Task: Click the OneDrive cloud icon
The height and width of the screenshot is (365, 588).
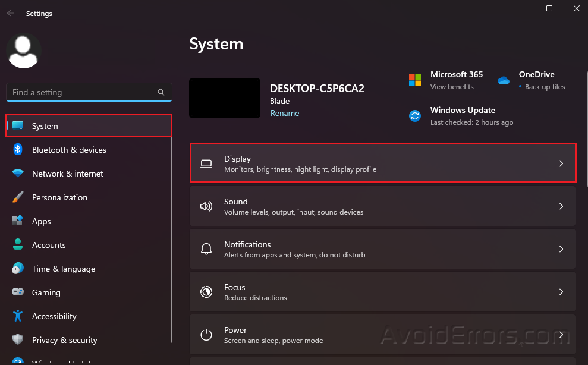Action: click(x=504, y=80)
